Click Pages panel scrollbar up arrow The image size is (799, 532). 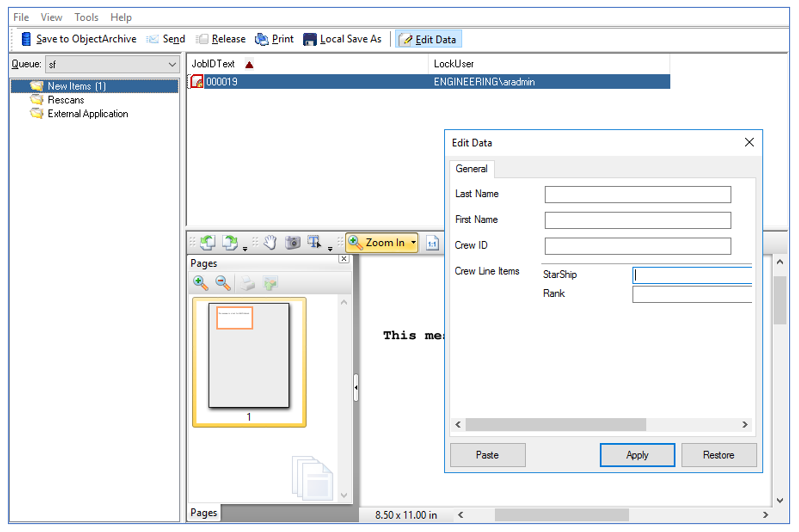(x=344, y=302)
